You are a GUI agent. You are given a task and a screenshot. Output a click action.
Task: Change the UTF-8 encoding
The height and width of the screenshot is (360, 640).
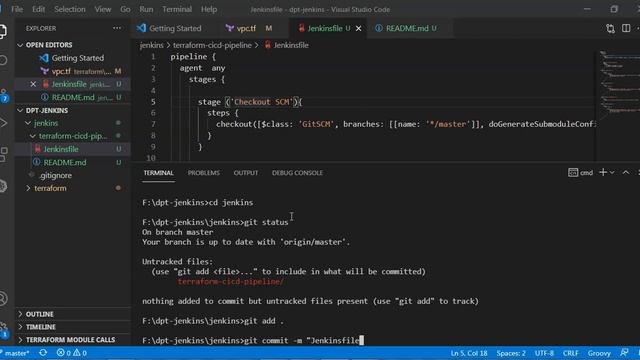[544, 353]
